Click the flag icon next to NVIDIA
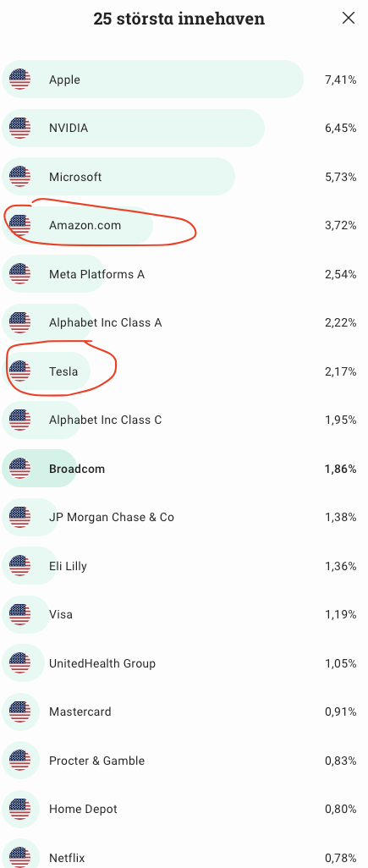This screenshot has width=368, height=868. pos(20,128)
